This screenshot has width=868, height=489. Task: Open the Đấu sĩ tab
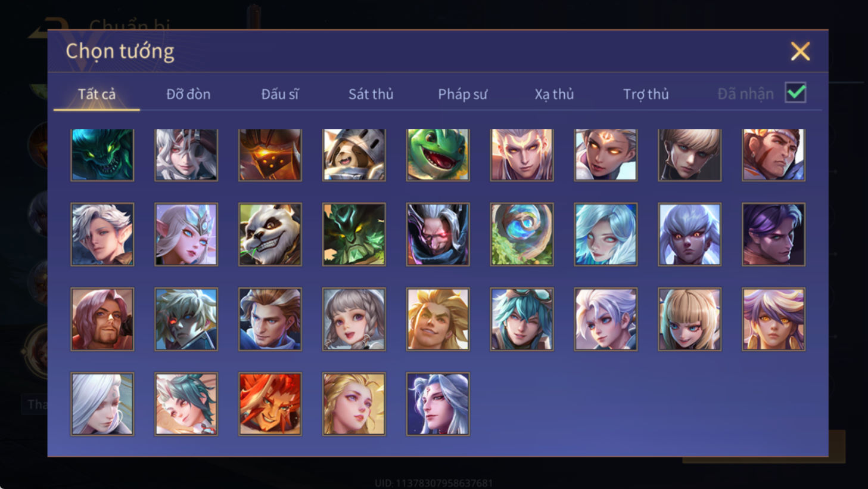tap(279, 94)
